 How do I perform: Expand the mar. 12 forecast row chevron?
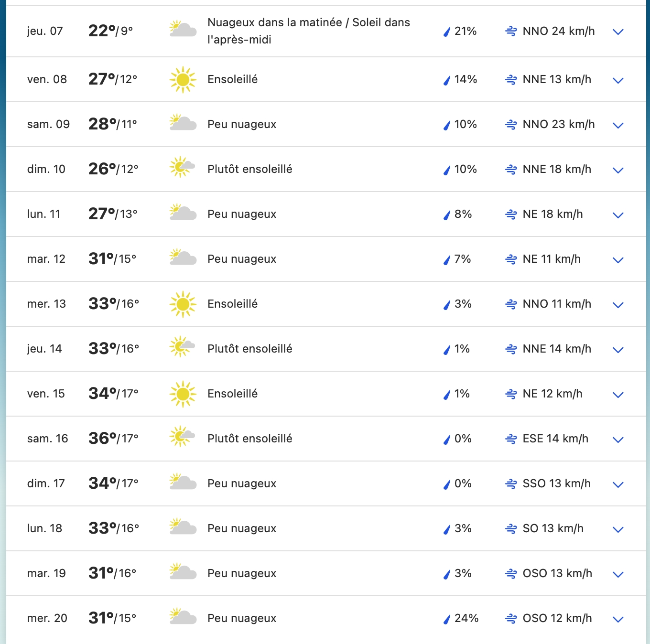pyautogui.click(x=618, y=260)
